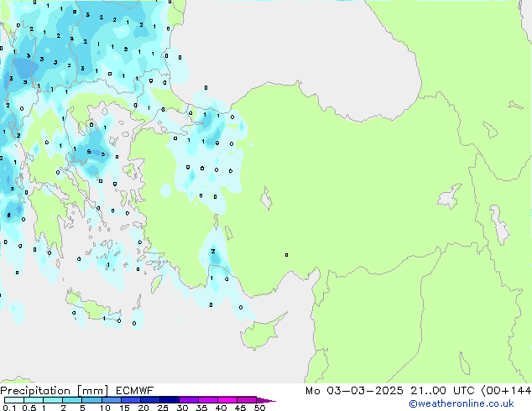Click the 35–40 mm legend swatch
Viewport: 532px width, 411px height.
[x=207, y=400]
